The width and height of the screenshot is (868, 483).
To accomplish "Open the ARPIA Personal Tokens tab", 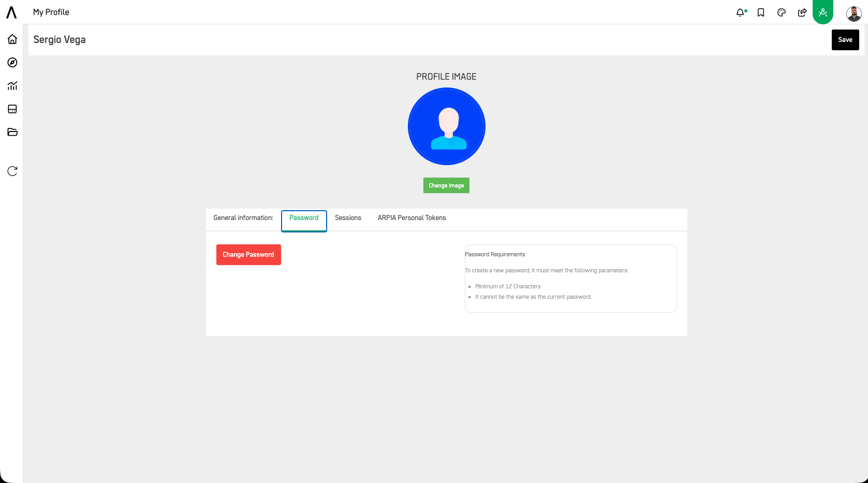I will coord(412,218).
